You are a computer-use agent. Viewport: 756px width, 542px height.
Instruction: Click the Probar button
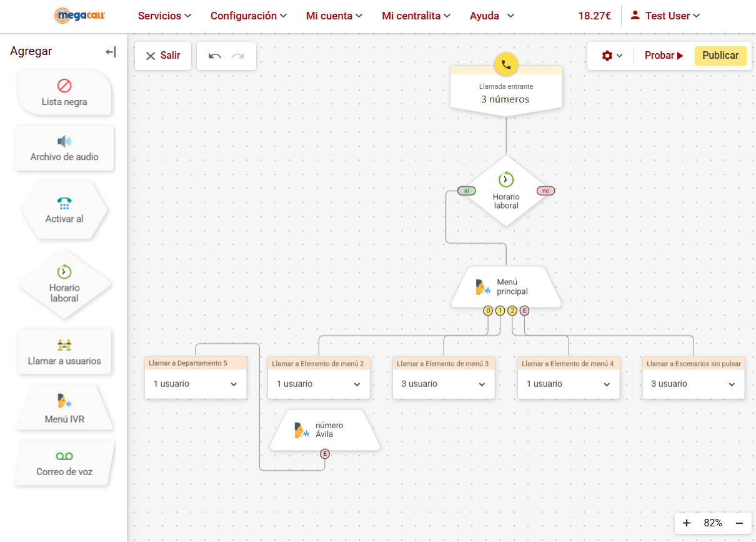[664, 56]
